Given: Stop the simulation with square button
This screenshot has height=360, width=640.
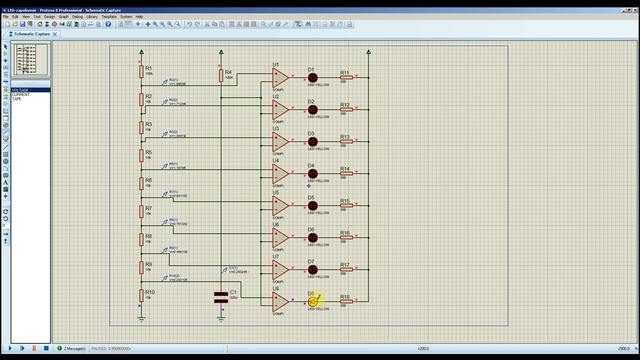Looking at the screenshot, I should [x=46, y=348].
